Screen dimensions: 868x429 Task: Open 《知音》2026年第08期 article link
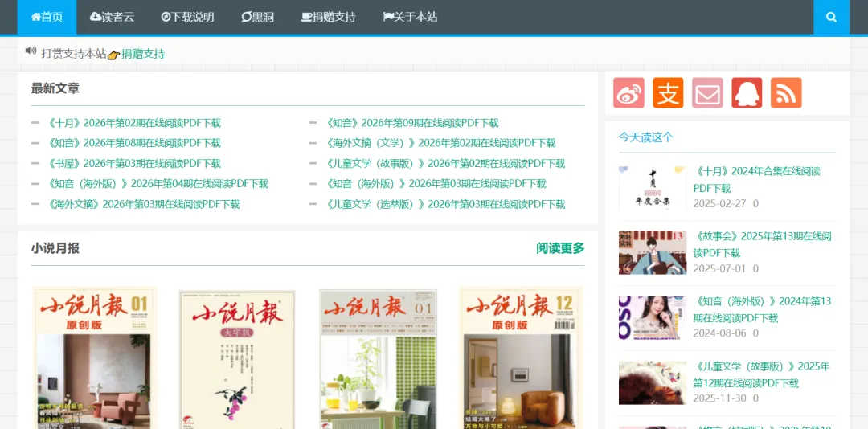click(133, 143)
